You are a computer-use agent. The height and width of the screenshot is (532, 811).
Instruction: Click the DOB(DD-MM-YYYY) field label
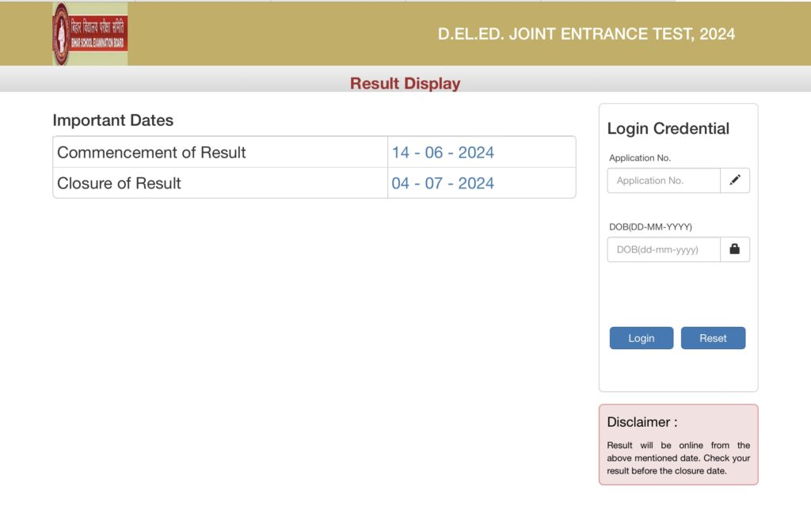pyautogui.click(x=651, y=226)
